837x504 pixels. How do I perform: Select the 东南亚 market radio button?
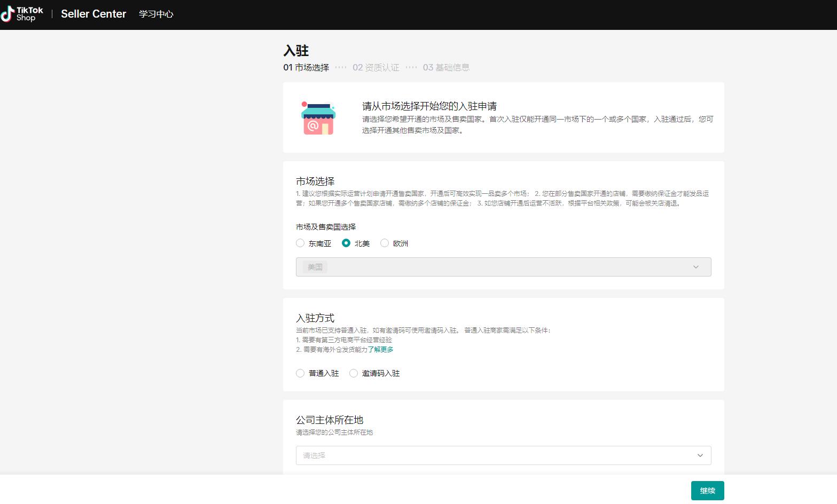(x=300, y=243)
